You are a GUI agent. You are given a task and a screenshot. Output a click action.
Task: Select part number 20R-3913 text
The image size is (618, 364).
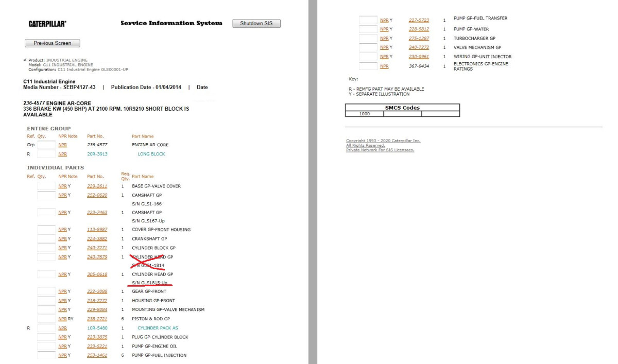[97, 154]
